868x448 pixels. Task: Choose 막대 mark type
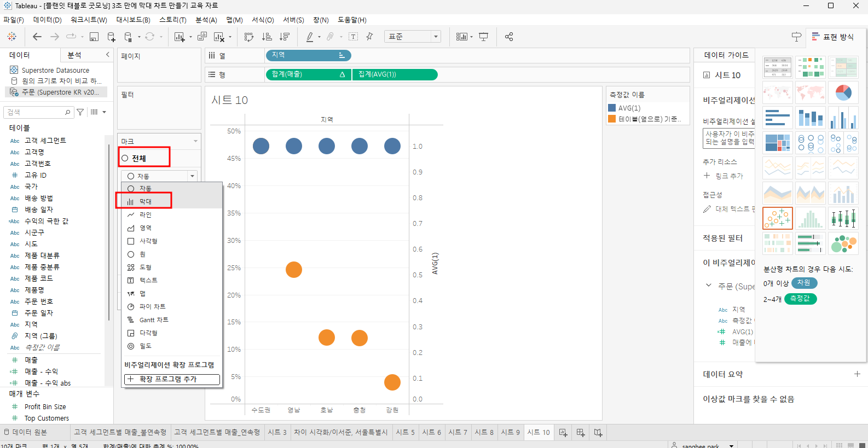[x=171, y=201]
